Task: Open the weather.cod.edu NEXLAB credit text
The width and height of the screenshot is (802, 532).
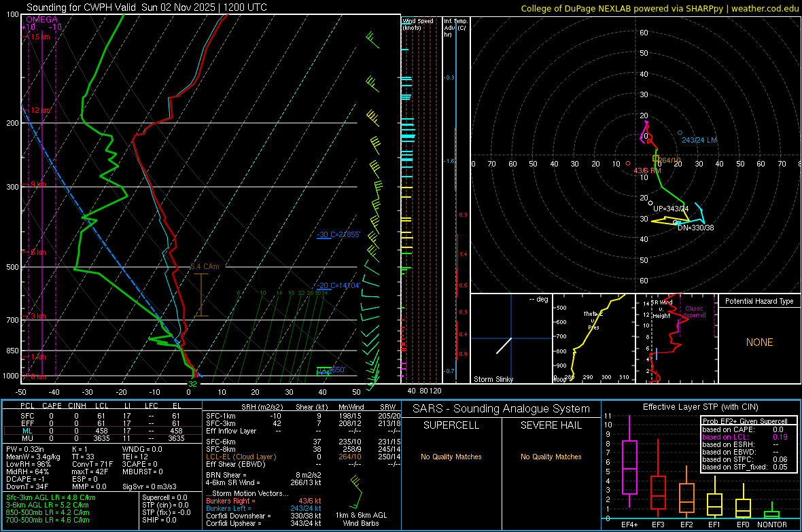Action: click(x=659, y=8)
